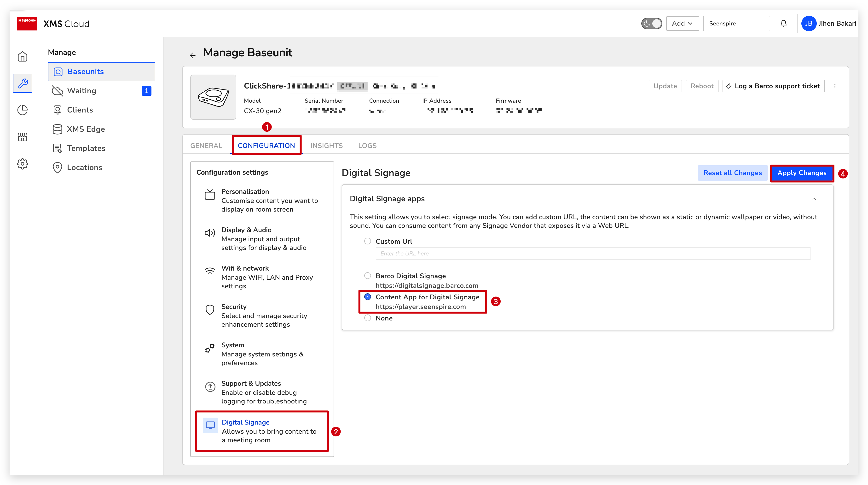Toggle the dark mode switch
The image size is (868, 485).
[651, 24]
